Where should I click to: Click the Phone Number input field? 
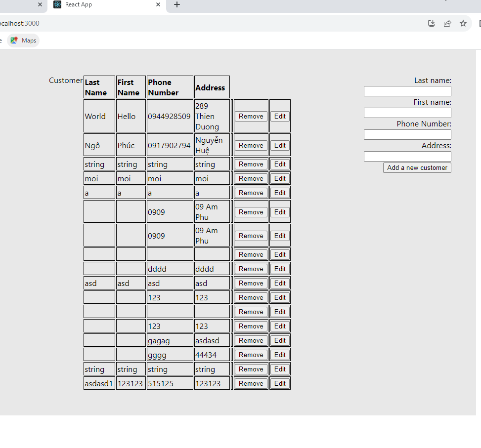407,135
